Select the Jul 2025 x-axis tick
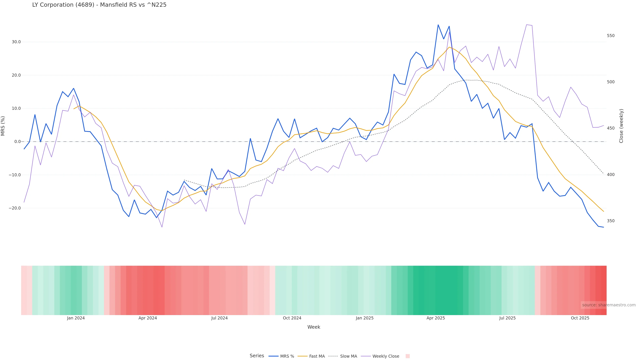Viewport: 644px width, 362px height. tap(507, 318)
